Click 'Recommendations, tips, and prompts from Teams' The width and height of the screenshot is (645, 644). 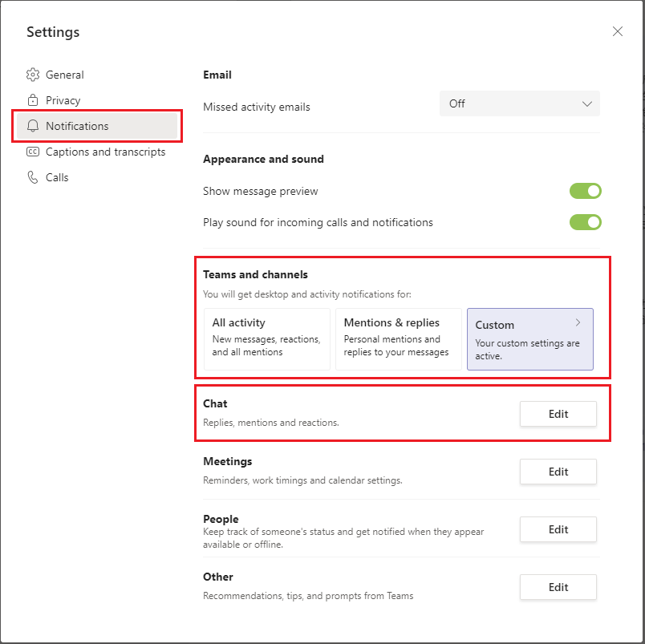(x=308, y=595)
